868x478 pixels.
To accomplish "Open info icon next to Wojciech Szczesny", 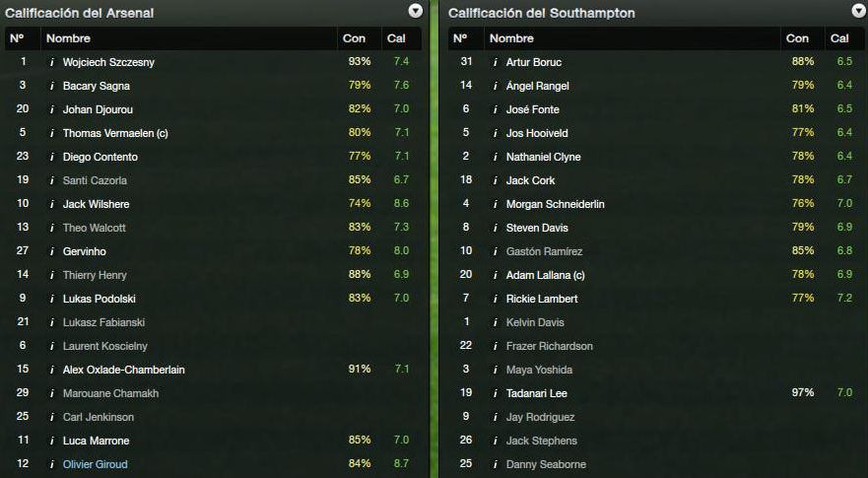I will pos(52,63).
